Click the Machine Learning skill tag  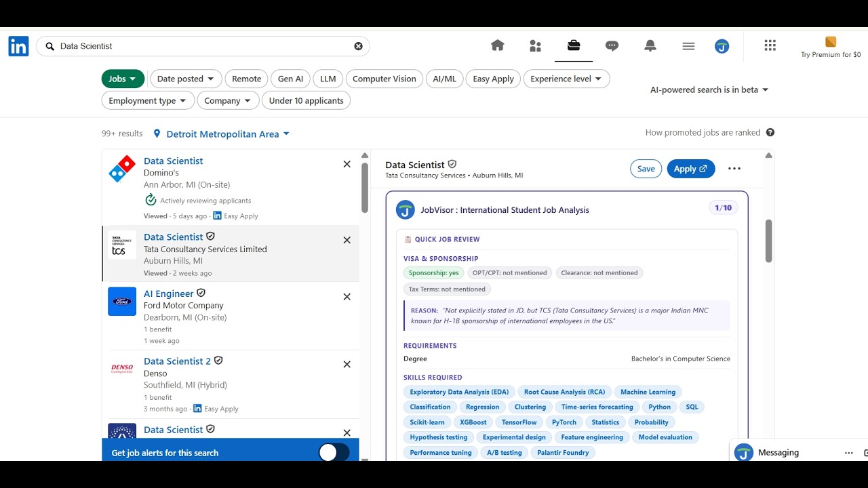point(648,392)
